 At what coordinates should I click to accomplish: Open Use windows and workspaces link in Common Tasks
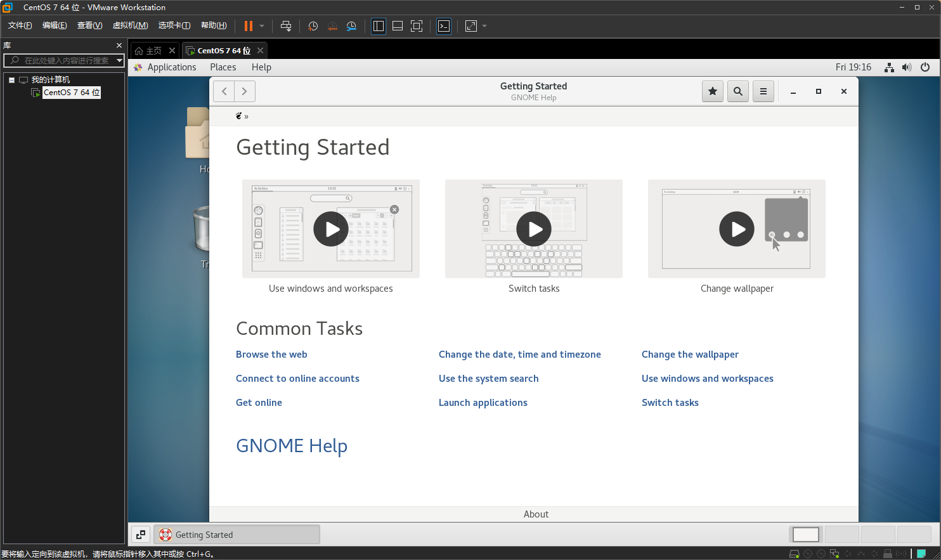[x=708, y=379]
